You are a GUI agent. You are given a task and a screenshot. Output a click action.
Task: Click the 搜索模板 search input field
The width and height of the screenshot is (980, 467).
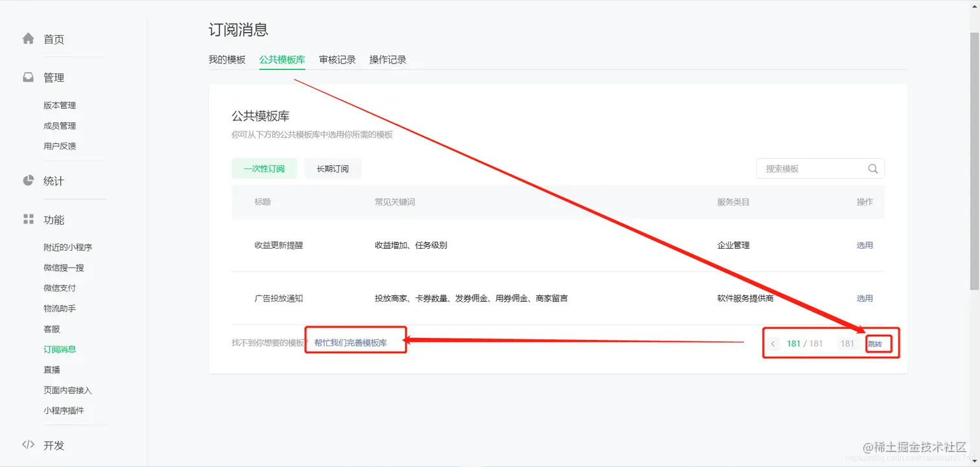(810, 168)
